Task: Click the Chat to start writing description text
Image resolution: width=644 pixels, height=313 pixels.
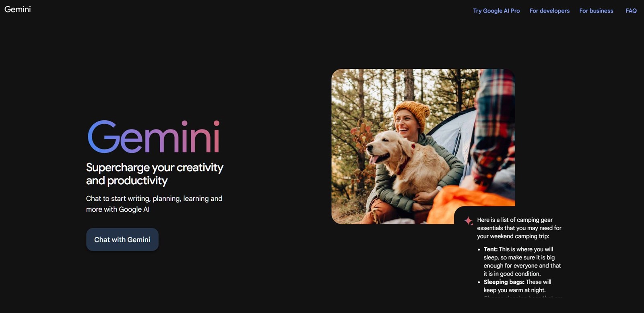Action: 154,204
